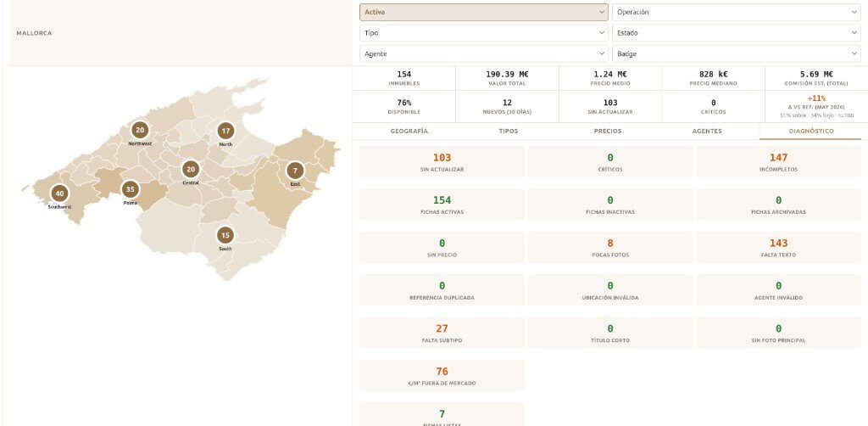Click the 190.39 M€ Valor Total stat
868x426 pixels.
coord(507,78)
